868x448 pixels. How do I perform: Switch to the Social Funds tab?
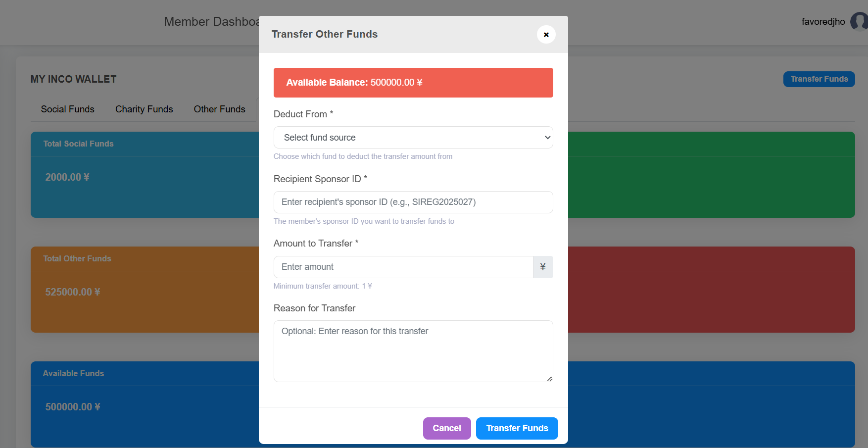(68, 109)
